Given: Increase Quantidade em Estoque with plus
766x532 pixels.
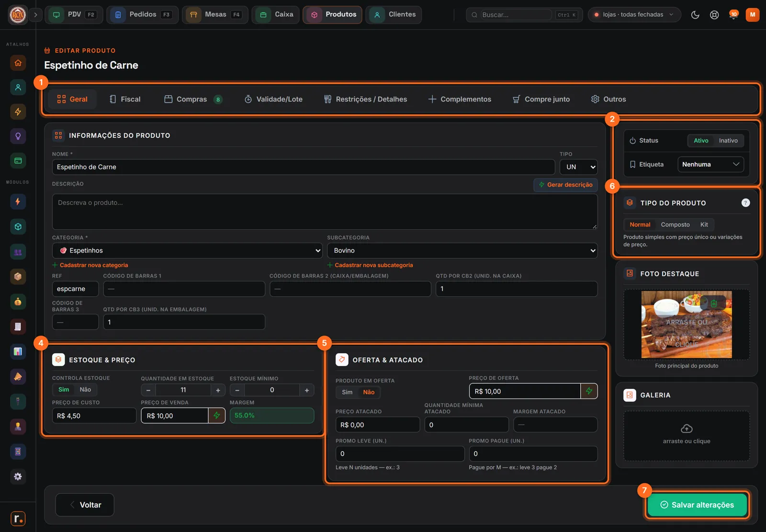Looking at the screenshot, I should click(x=218, y=390).
